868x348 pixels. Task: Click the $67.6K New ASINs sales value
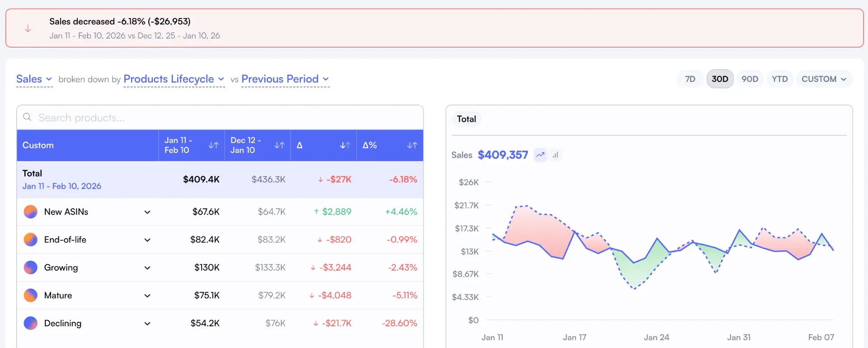coord(206,212)
